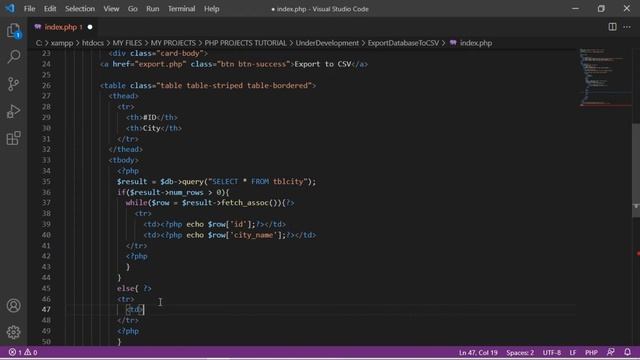Open the Run and Debug view

[13, 111]
